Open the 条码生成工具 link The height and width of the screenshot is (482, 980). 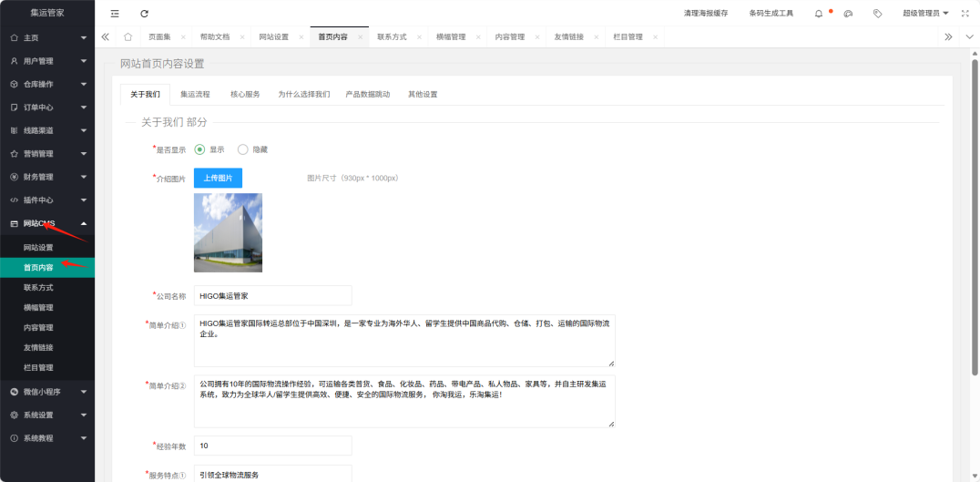(771, 13)
